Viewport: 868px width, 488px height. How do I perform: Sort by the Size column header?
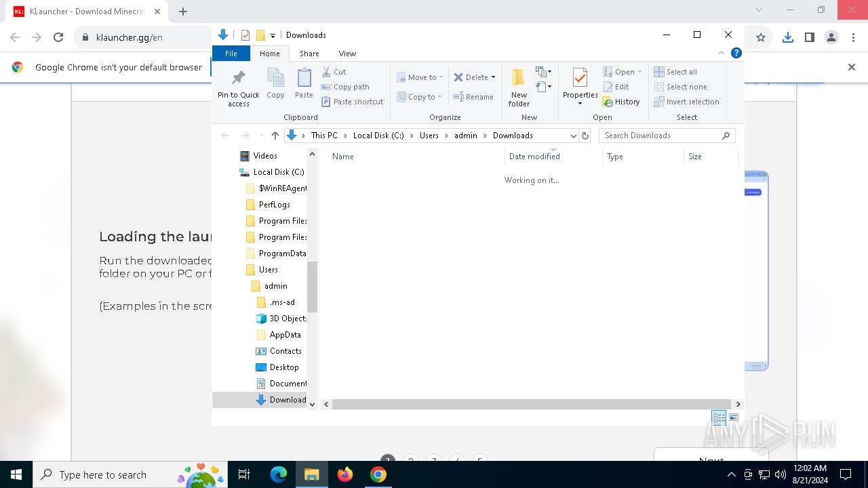coord(710,157)
